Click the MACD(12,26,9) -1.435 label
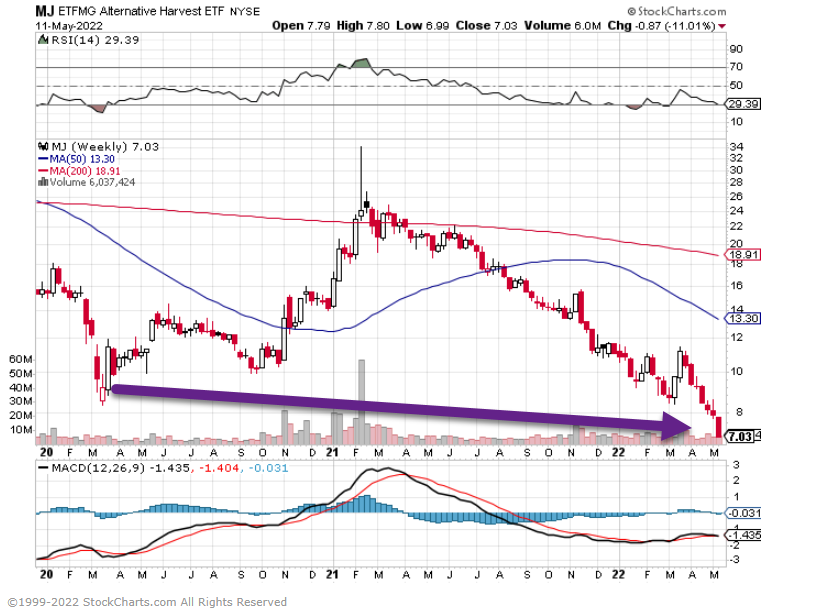The image size is (817, 614). [x=121, y=468]
